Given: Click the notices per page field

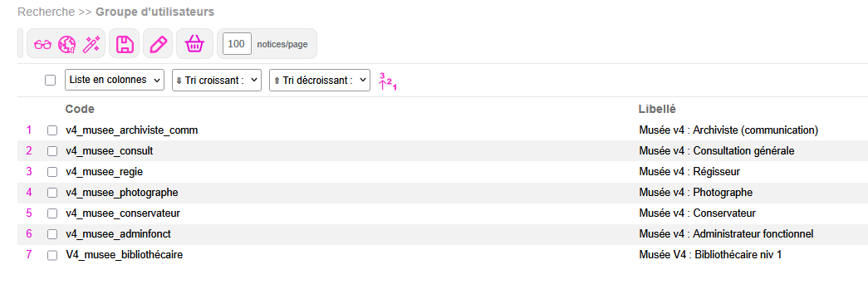Looking at the screenshot, I should (x=237, y=44).
